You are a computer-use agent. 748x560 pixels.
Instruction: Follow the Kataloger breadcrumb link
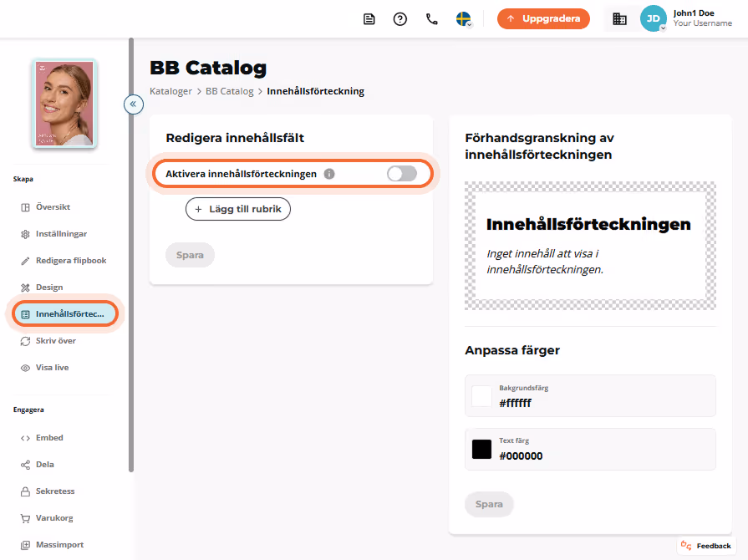pos(170,91)
